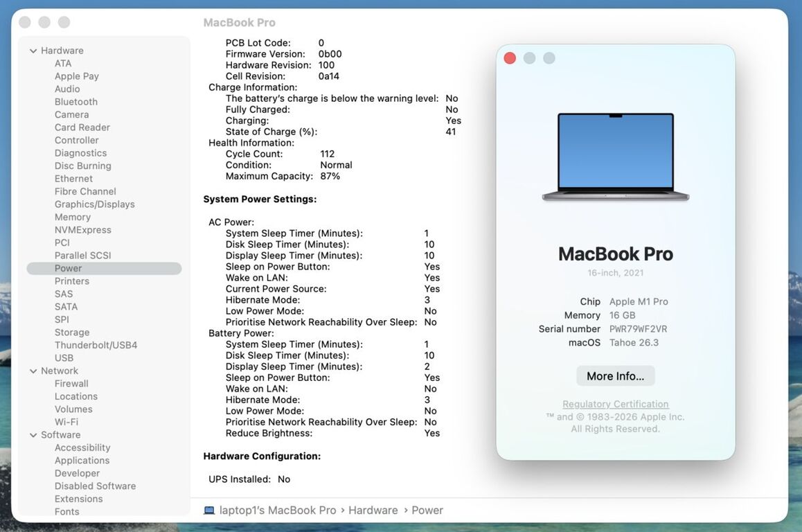Click Hardware in the path bar
The image size is (802, 532).
(373, 510)
